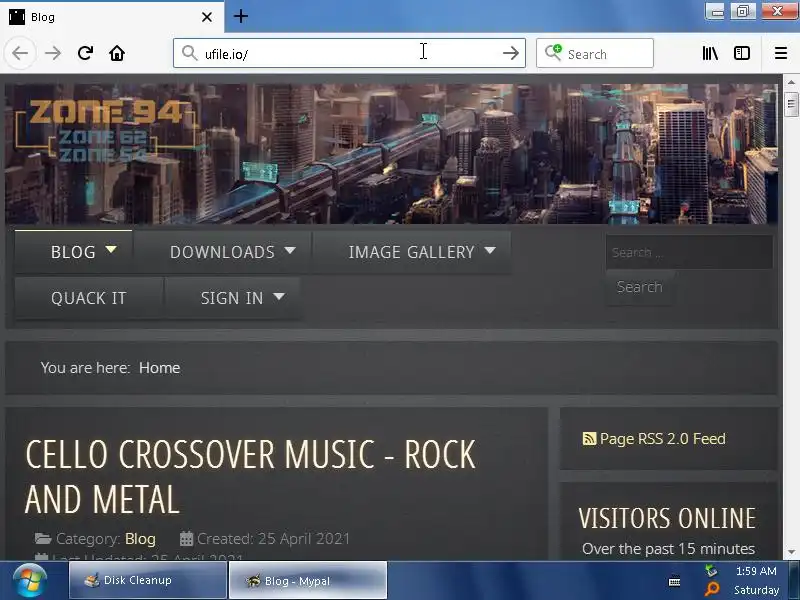Click the RSS feed icon

tap(589, 439)
